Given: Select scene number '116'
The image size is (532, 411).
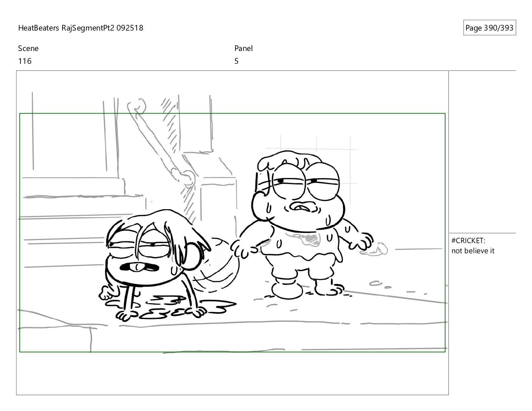Looking at the screenshot, I should (25, 61).
